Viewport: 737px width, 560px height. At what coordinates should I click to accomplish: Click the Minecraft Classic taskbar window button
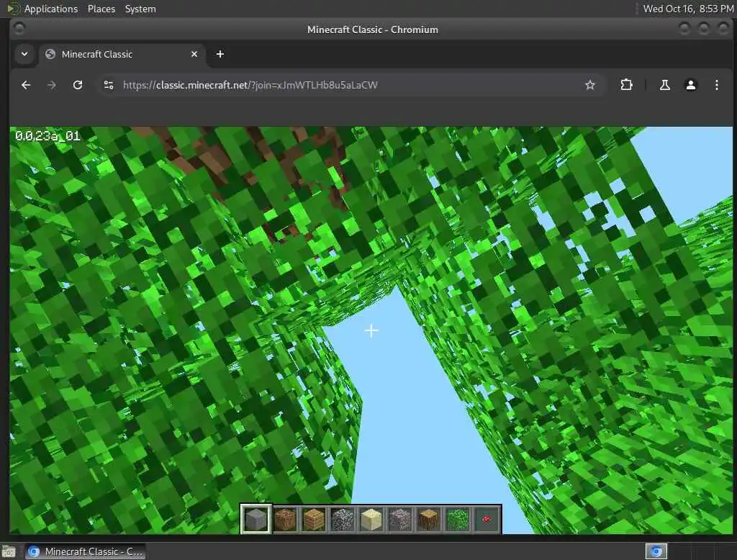coord(85,551)
